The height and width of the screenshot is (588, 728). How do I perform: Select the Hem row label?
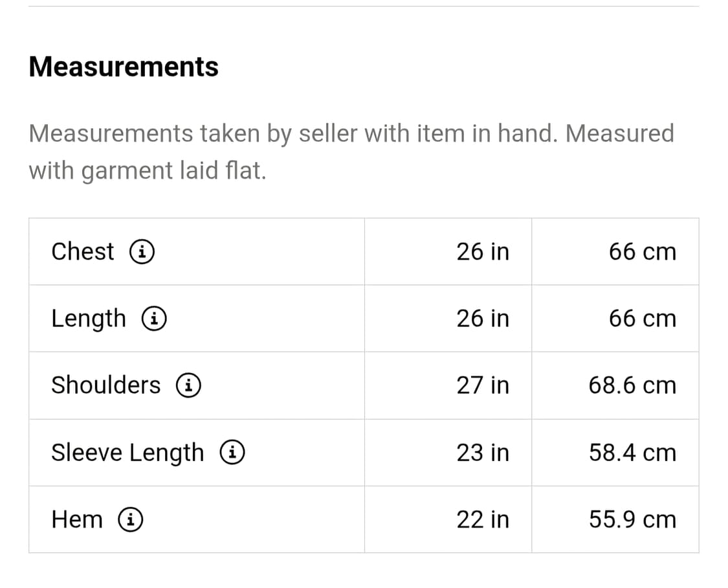(x=77, y=519)
